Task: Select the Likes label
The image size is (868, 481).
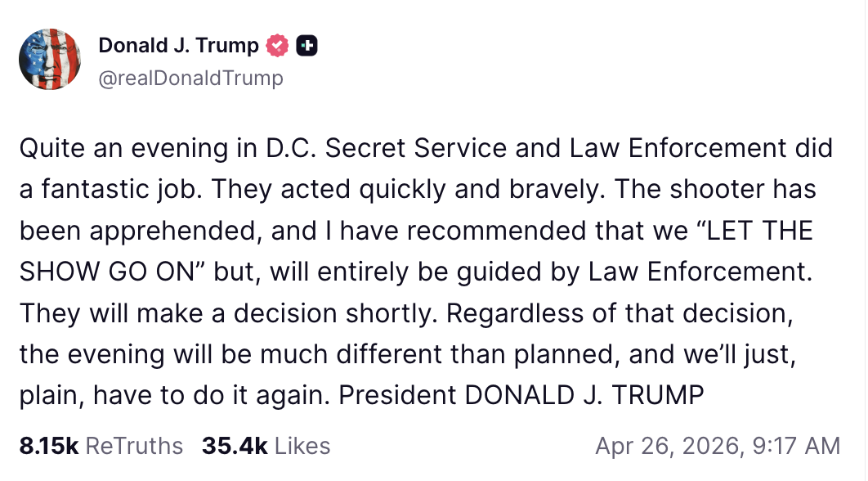Action: [x=302, y=446]
